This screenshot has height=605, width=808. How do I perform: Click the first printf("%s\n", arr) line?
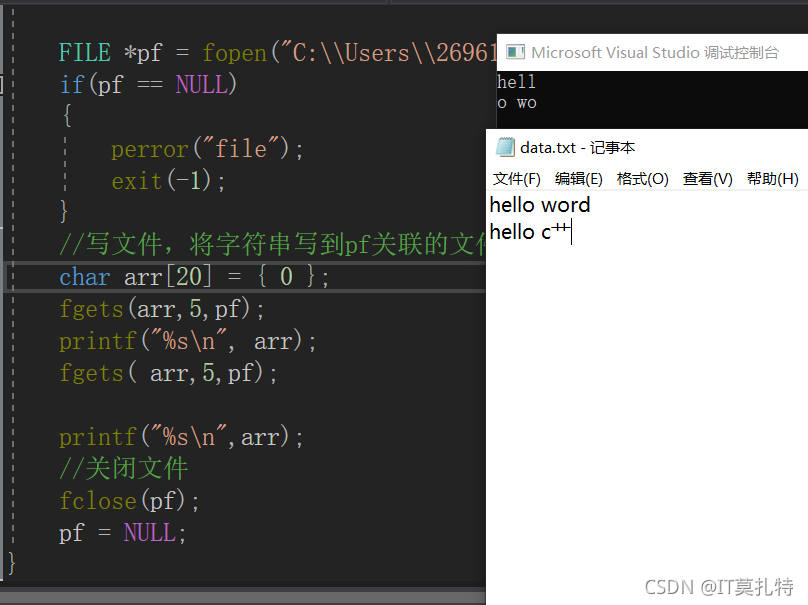pos(188,341)
